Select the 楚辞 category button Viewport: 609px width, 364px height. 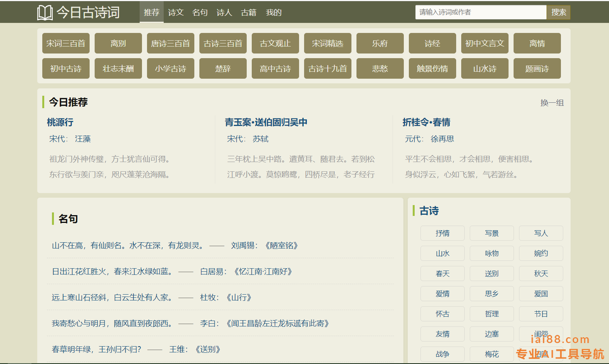(223, 68)
